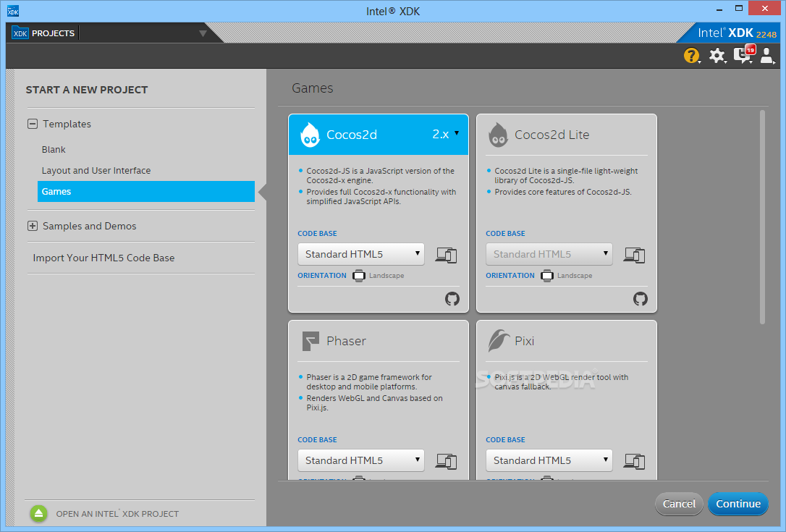Open Cocos2d Lite GitHub repository icon
The height and width of the screenshot is (532, 786).
coord(640,299)
